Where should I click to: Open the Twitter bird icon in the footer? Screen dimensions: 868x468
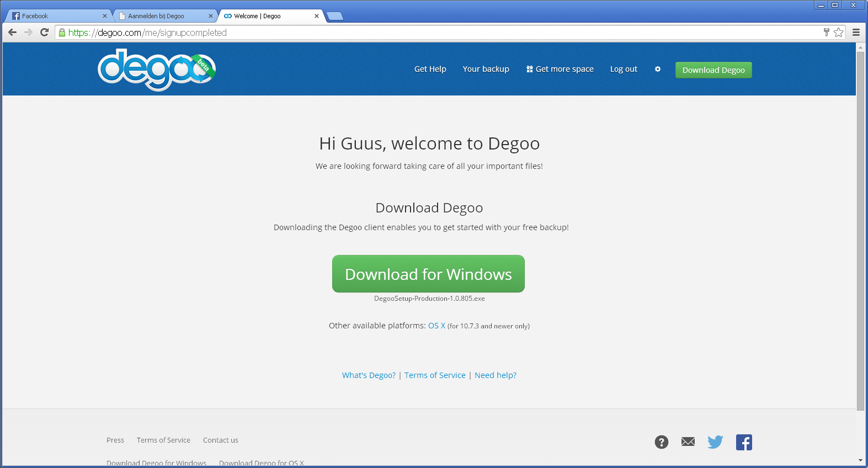coord(715,442)
